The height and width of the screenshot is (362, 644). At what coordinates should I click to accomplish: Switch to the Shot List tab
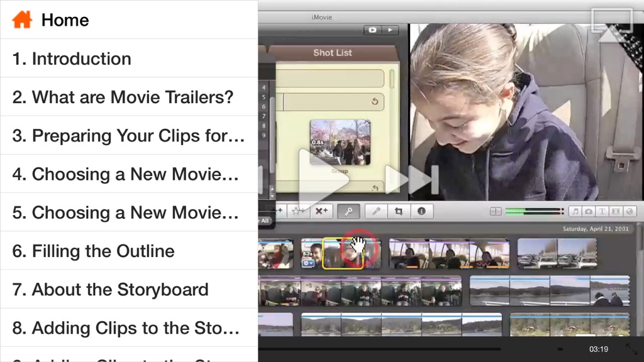pos(332,53)
